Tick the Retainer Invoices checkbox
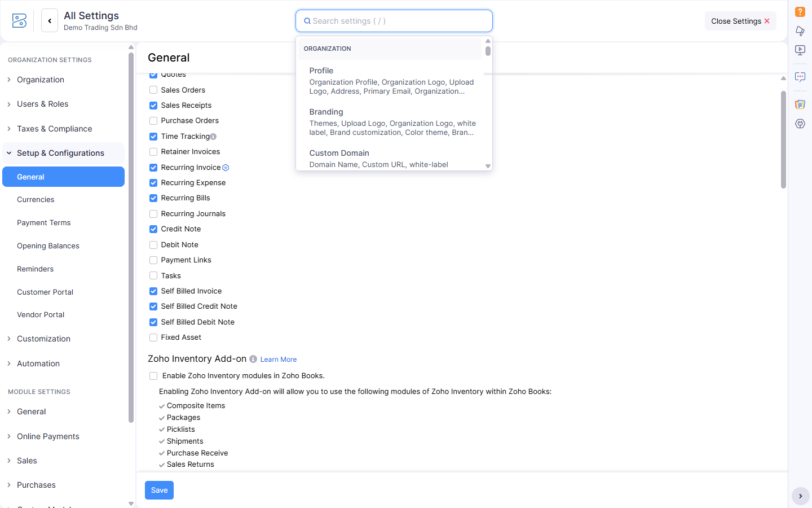This screenshot has height=508, width=812. (153, 152)
